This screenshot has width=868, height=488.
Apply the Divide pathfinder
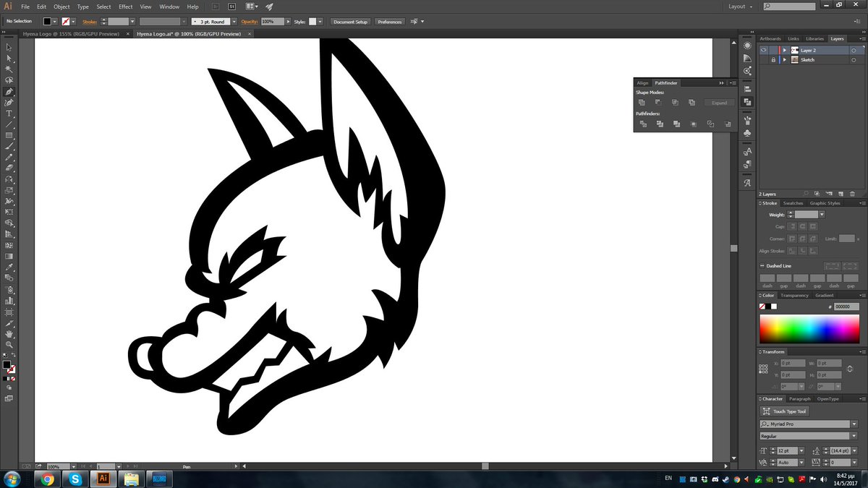[x=643, y=124]
